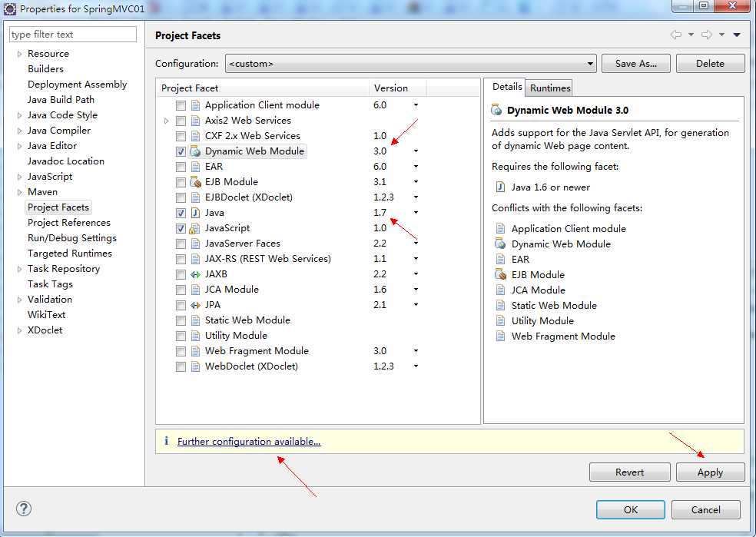Check the EAR facet checkbox
This screenshot has width=756, height=537.
(x=181, y=167)
